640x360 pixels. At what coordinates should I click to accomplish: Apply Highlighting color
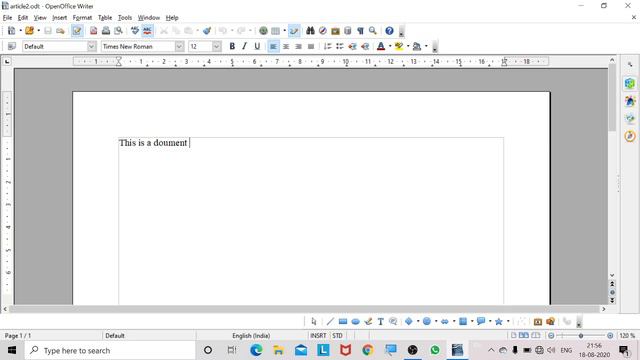399,46
